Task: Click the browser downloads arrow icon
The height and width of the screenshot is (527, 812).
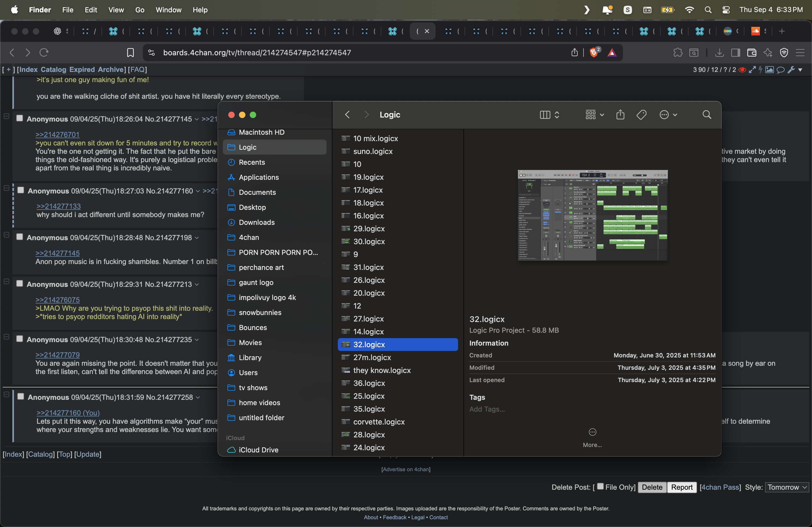Action: coord(720,53)
